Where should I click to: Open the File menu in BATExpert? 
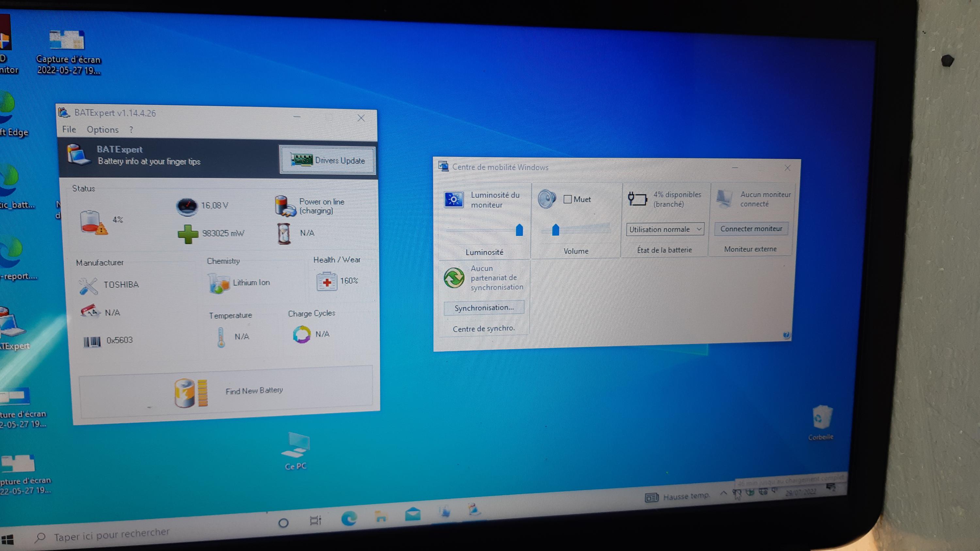click(69, 129)
